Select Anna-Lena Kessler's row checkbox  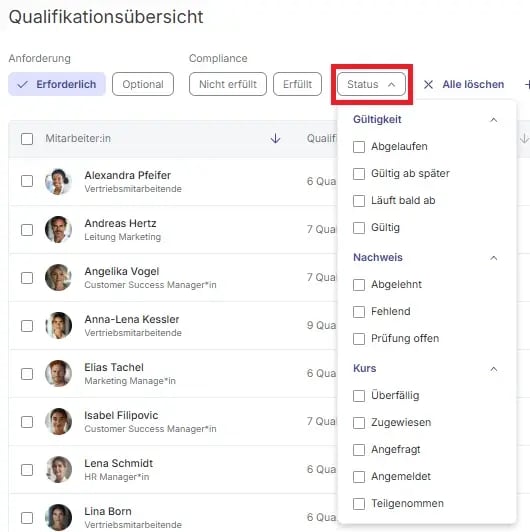(27, 326)
